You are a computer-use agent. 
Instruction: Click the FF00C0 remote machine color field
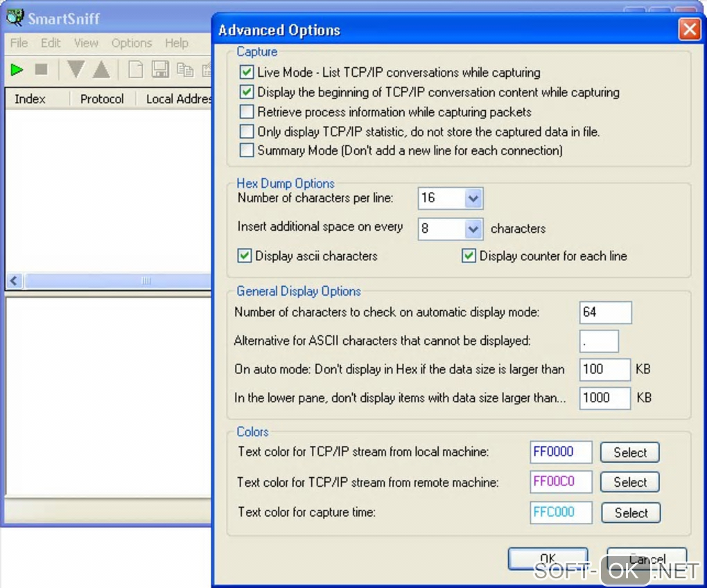(561, 482)
